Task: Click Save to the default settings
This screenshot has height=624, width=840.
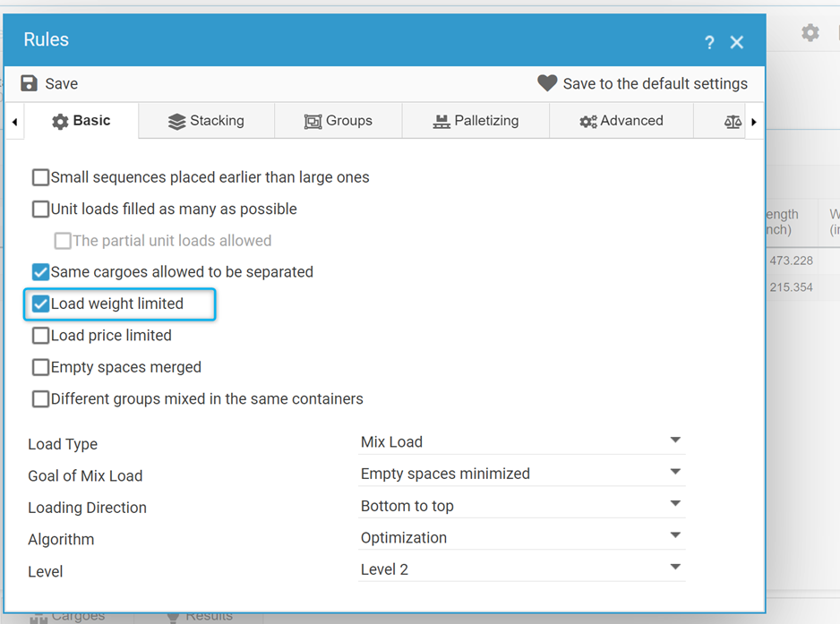Action: click(656, 83)
